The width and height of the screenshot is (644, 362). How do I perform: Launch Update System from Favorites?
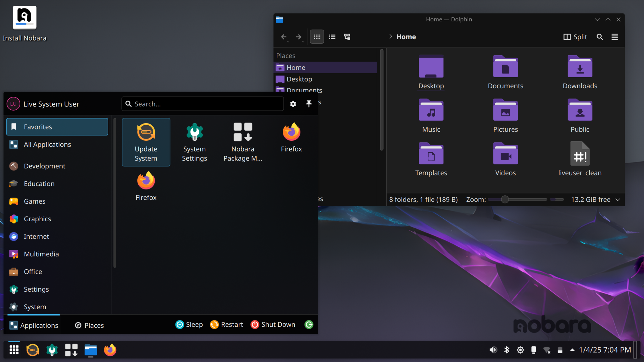[146, 142]
